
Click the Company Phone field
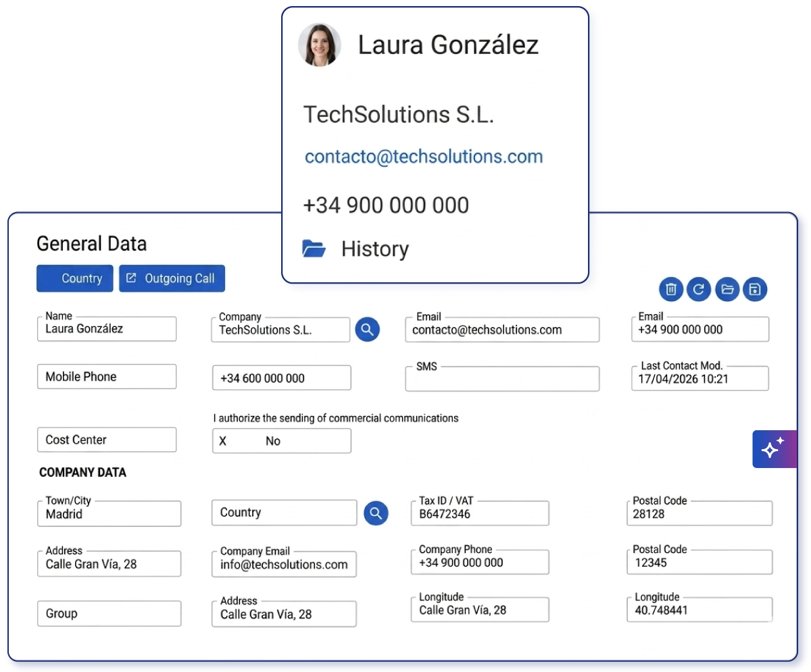480,562
